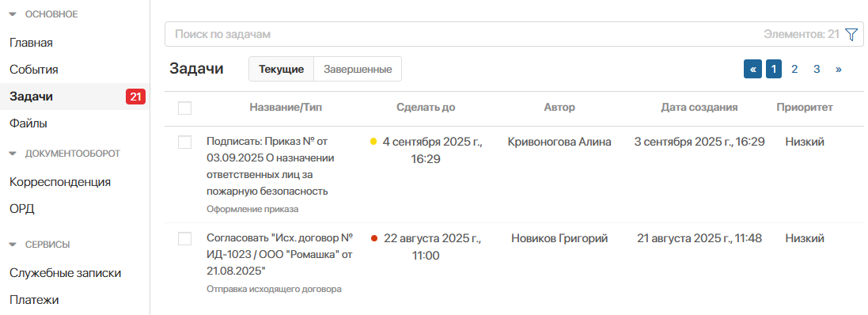Open the task filter funnel icon

851,34
